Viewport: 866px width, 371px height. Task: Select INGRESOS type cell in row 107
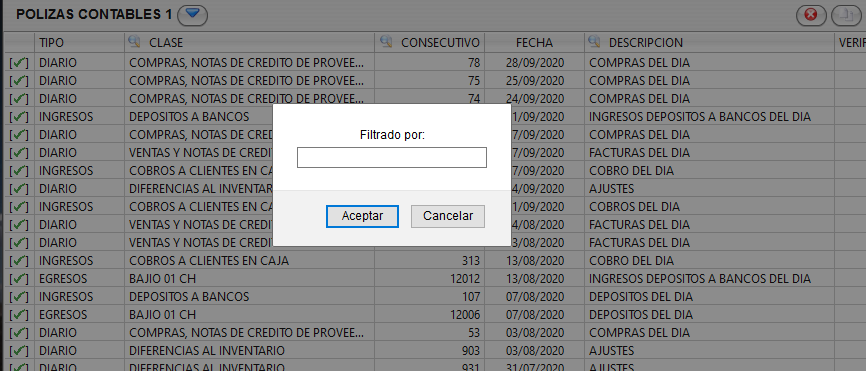pos(80,296)
